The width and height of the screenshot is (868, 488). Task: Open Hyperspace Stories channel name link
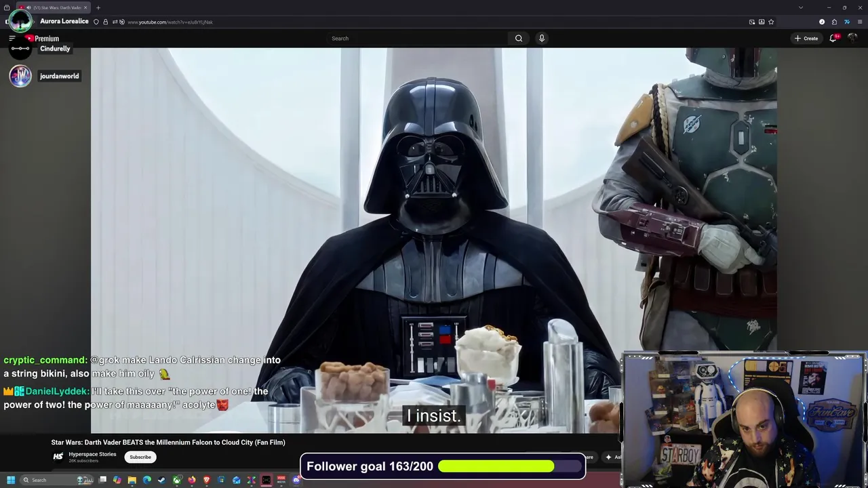(x=92, y=454)
